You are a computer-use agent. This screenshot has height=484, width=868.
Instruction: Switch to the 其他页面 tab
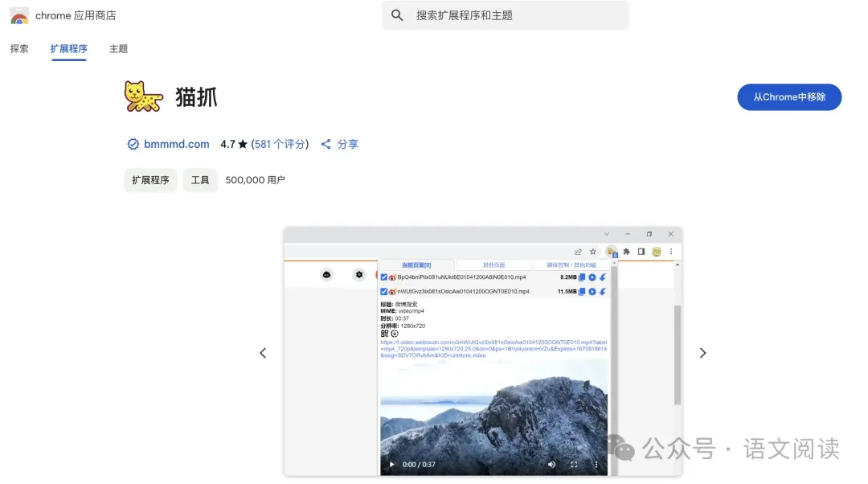[x=493, y=264]
